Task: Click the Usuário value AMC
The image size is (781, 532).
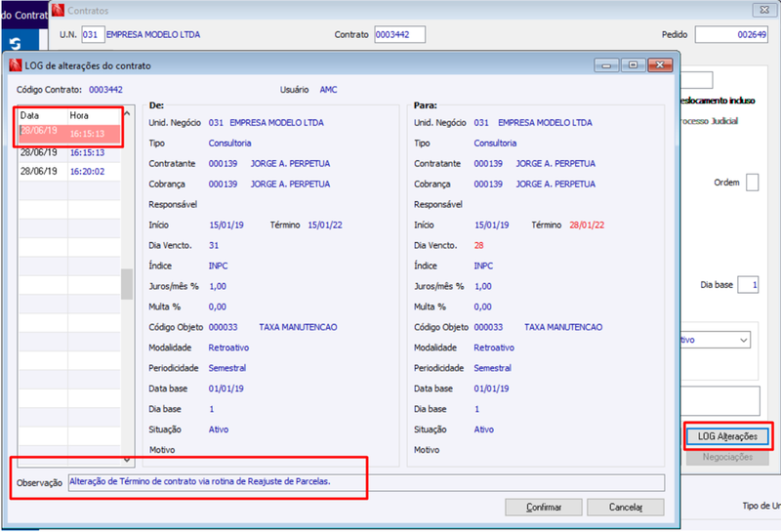Action: click(x=328, y=90)
